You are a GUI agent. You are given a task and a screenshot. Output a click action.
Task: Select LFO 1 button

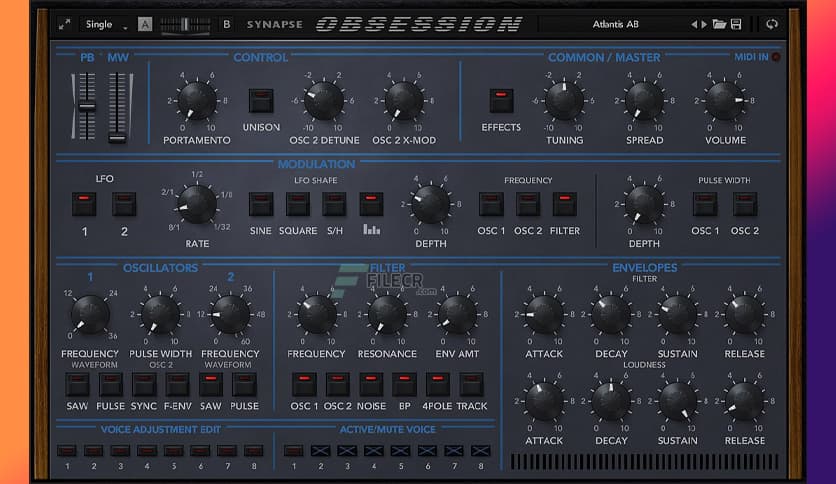[84, 204]
